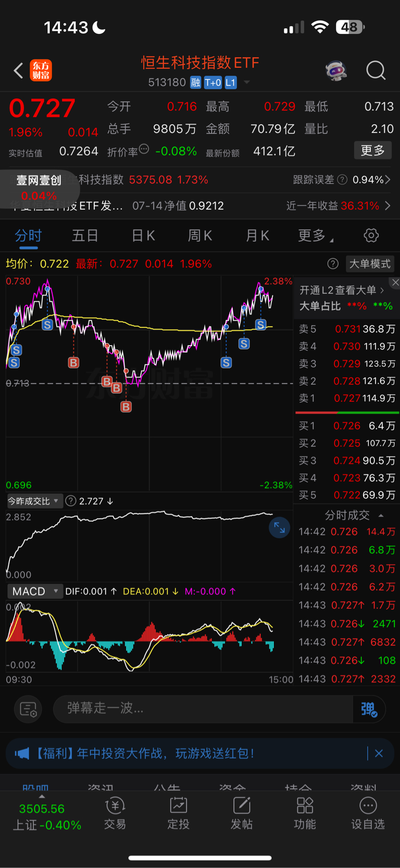This screenshot has height=868, width=400.
Task: Toggle the 弹 danmaku icon
Action: click(x=369, y=709)
